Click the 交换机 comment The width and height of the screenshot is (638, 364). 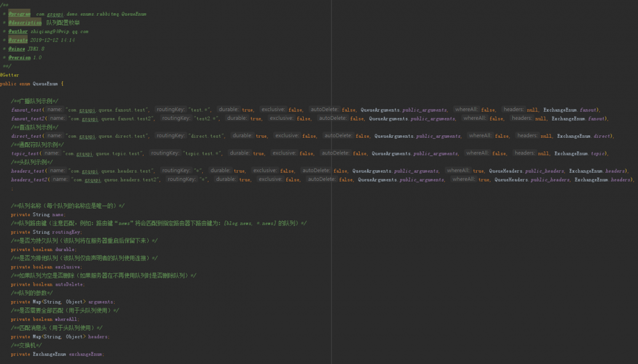pos(26,346)
